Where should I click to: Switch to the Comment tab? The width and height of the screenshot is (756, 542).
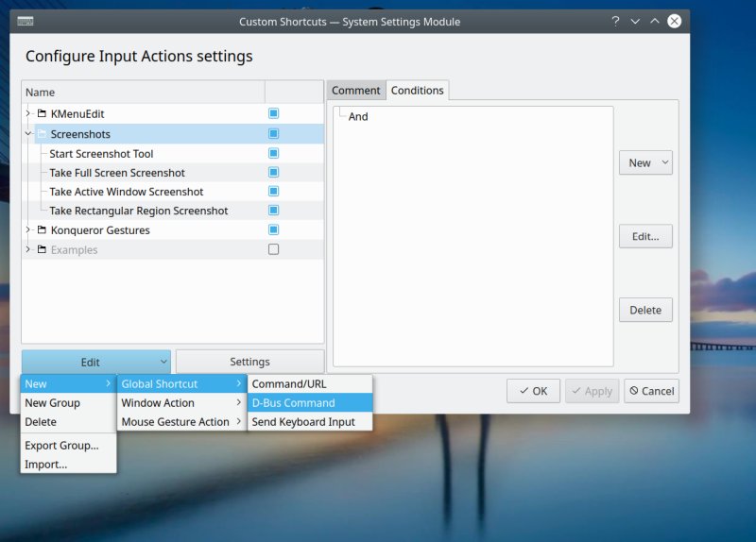[x=356, y=91]
